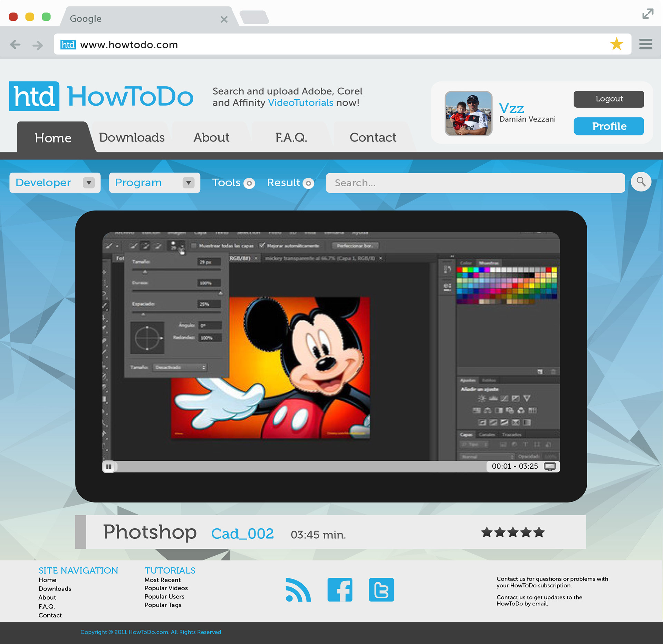
Task: Click the Logout button
Action: pos(609,99)
